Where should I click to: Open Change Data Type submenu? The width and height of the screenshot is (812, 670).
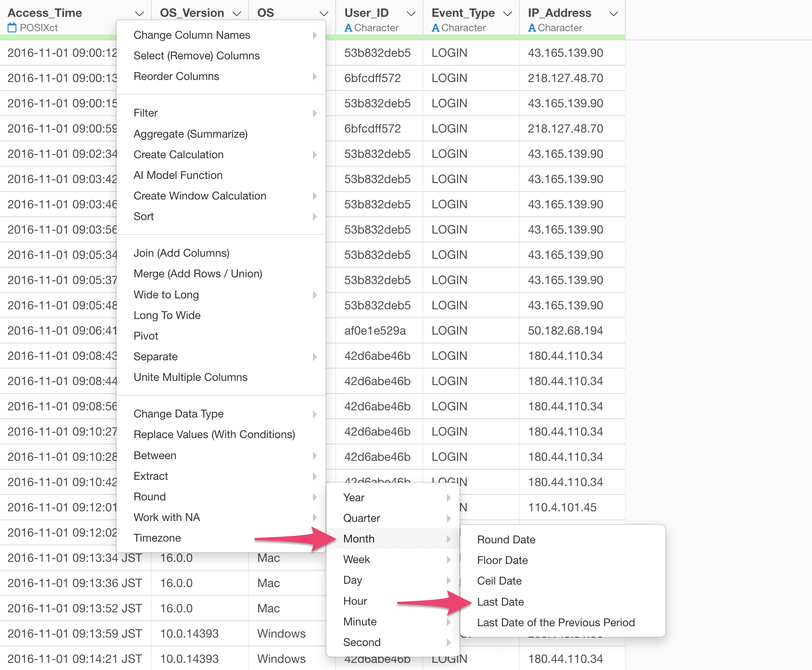[179, 414]
